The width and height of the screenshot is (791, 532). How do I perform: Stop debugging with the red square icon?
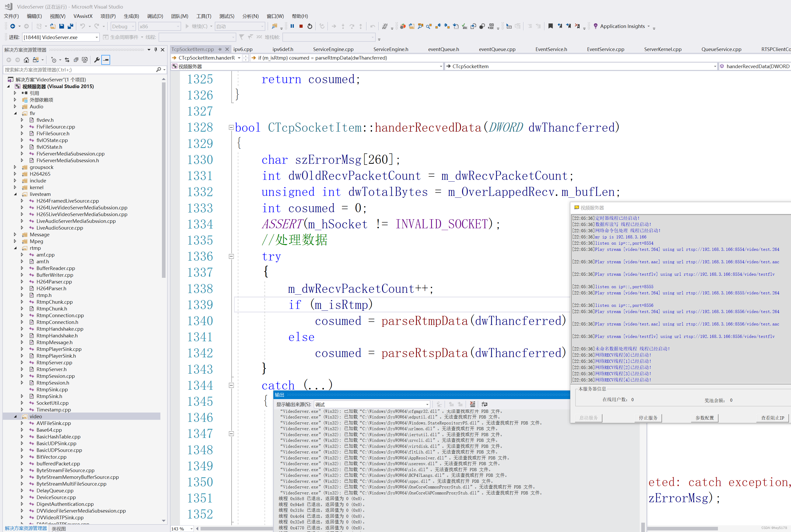tap(301, 26)
